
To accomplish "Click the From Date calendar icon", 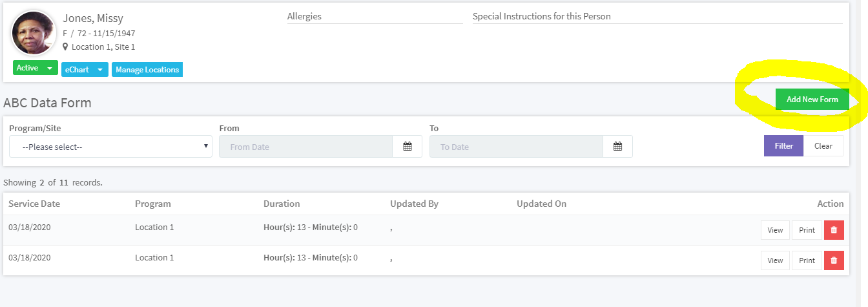I will tap(408, 147).
